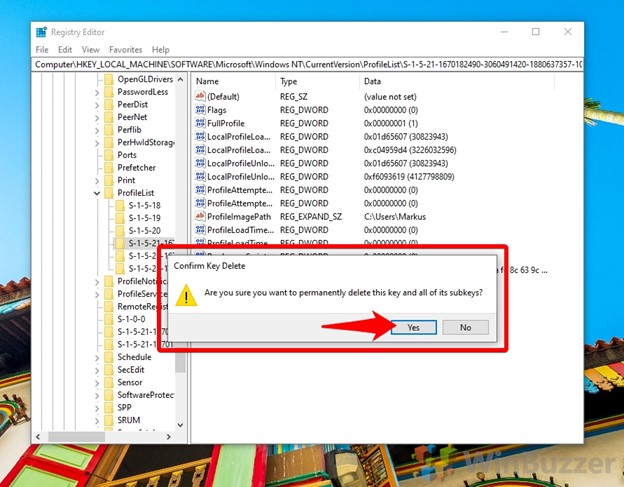The image size is (624, 487).
Task: Open the Edit menu
Action: pyautogui.click(x=65, y=49)
